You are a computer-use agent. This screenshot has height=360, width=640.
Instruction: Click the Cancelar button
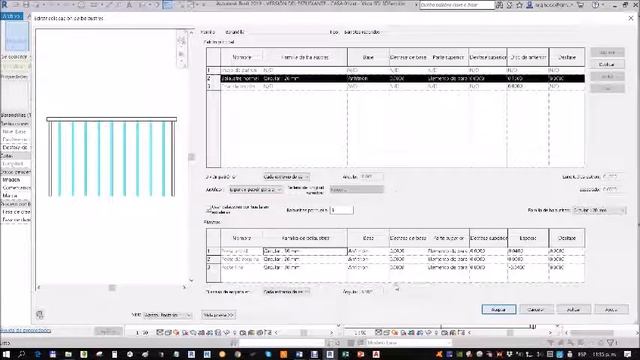pos(536,309)
